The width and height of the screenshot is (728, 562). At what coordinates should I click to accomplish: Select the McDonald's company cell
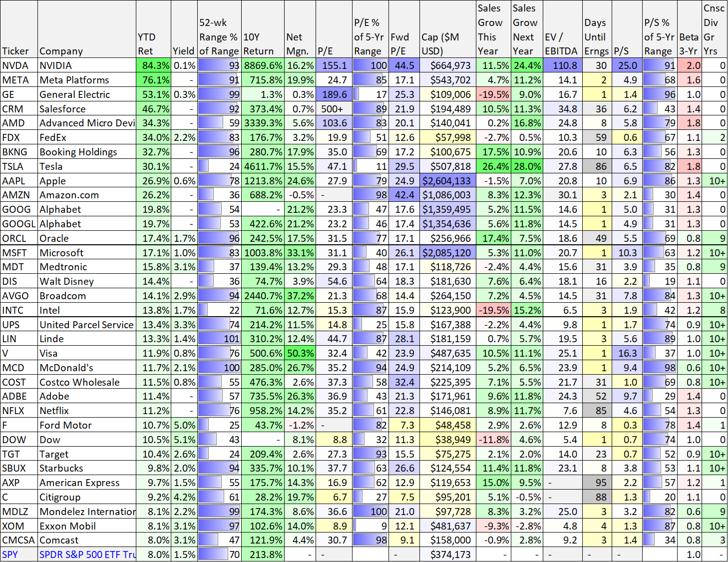(x=87, y=368)
